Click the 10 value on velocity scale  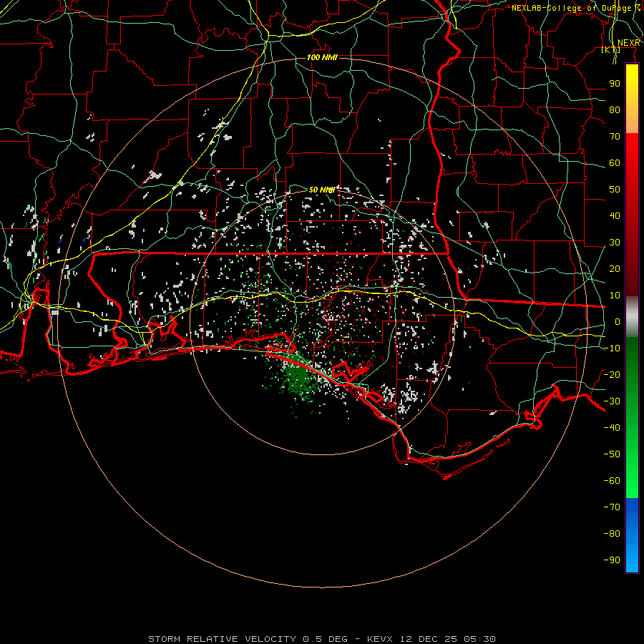coord(615,296)
